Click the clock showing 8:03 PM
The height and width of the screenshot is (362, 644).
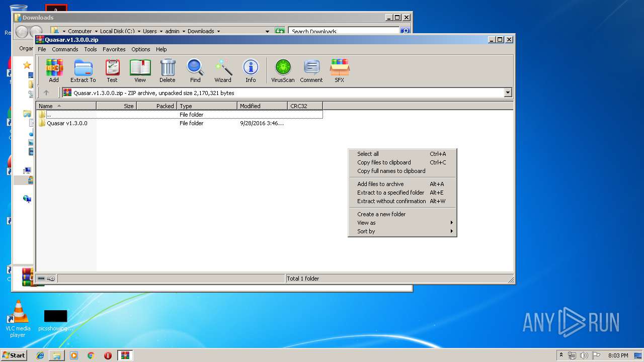(618, 355)
